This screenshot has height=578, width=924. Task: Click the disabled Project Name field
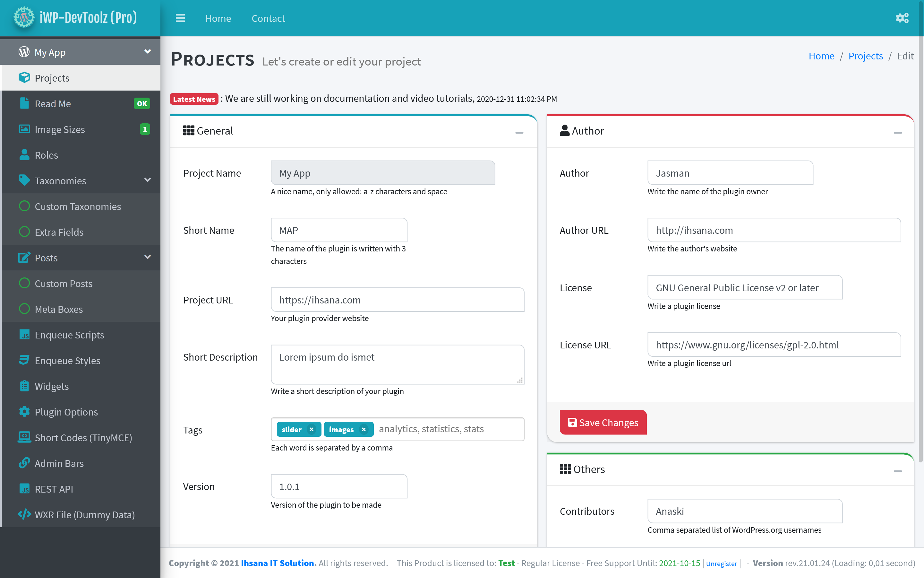[383, 173]
